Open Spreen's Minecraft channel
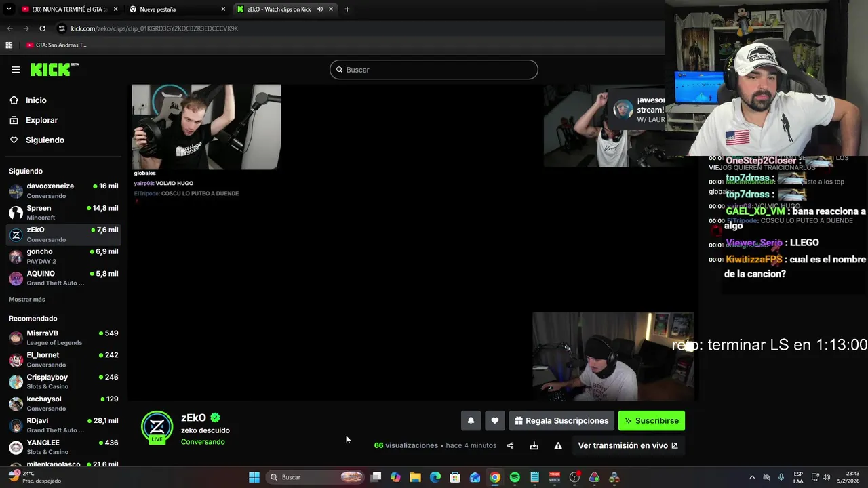 [x=64, y=212]
